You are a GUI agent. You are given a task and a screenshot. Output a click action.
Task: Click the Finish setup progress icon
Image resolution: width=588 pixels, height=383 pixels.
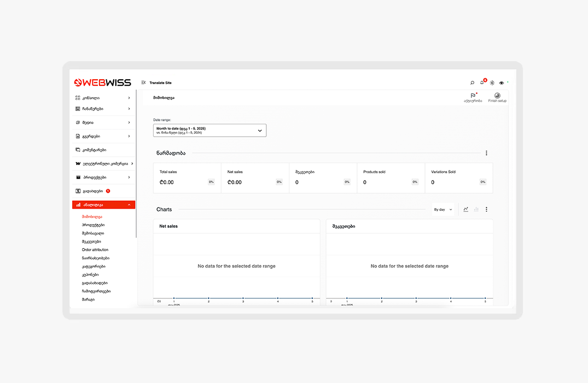(497, 96)
